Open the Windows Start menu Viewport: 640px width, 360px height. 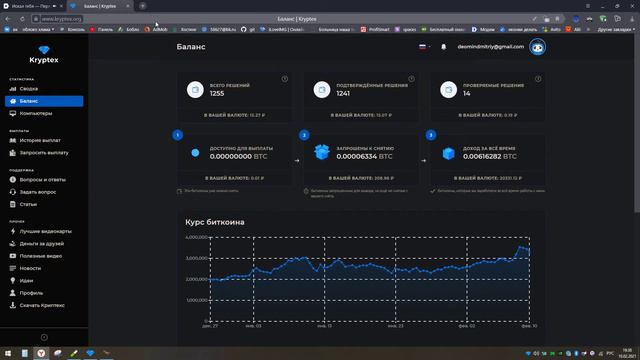coord(7,353)
